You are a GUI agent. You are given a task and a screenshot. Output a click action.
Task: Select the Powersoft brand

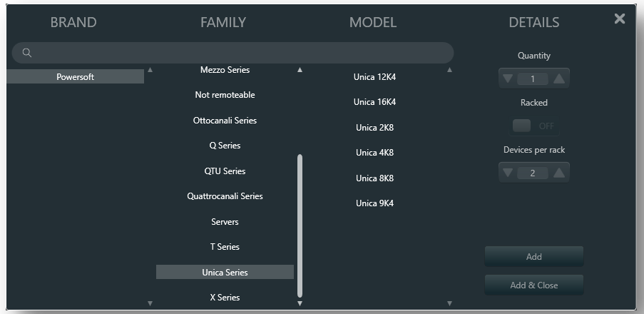point(75,77)
